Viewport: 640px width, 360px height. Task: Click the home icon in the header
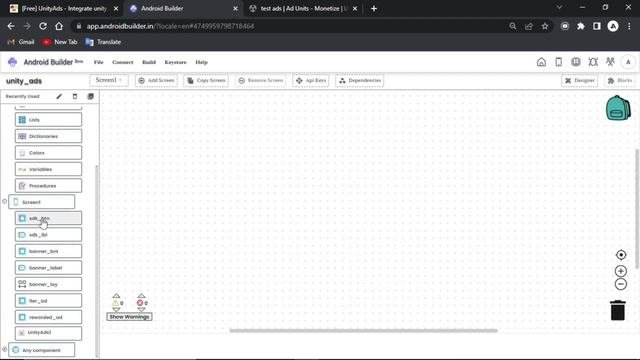tap(541, 62)
